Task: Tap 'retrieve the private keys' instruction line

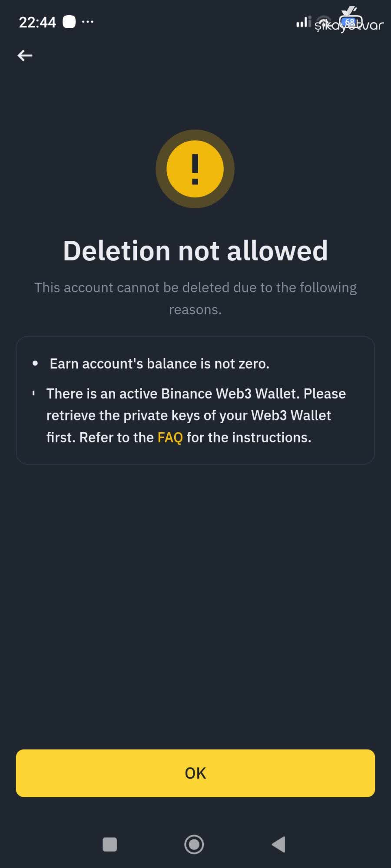Action: (189, 415)
